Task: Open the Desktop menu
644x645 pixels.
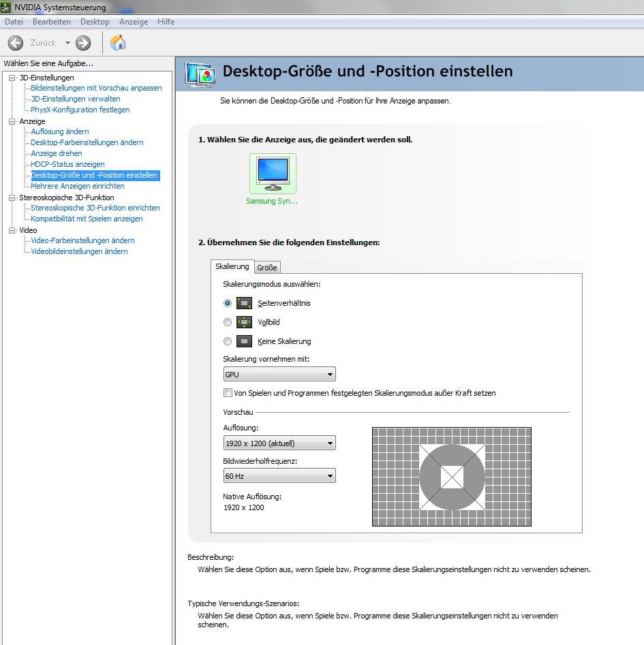Action: click(95, 21)
